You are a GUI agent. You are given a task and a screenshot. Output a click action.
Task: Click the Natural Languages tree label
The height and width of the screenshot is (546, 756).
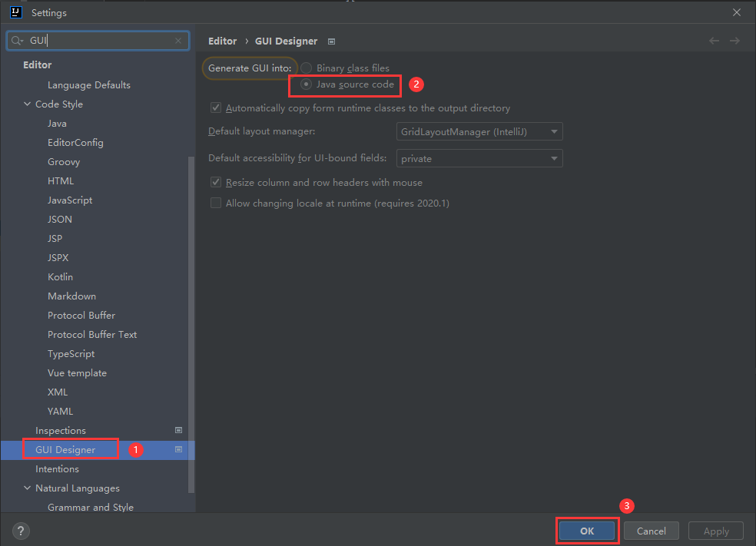[x=77, y=488]
